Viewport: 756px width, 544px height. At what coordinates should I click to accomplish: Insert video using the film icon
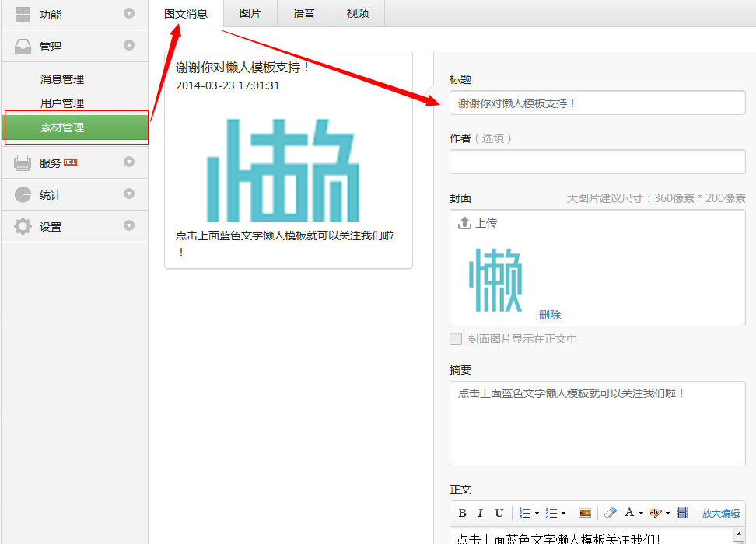click(x=682, y=513)
